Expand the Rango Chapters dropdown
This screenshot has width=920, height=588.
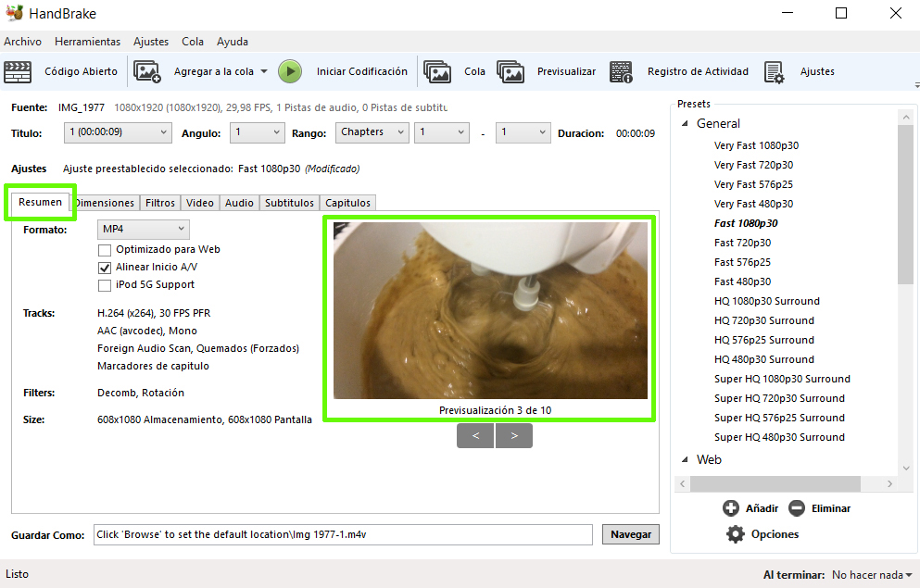click(x=372, y=132)
